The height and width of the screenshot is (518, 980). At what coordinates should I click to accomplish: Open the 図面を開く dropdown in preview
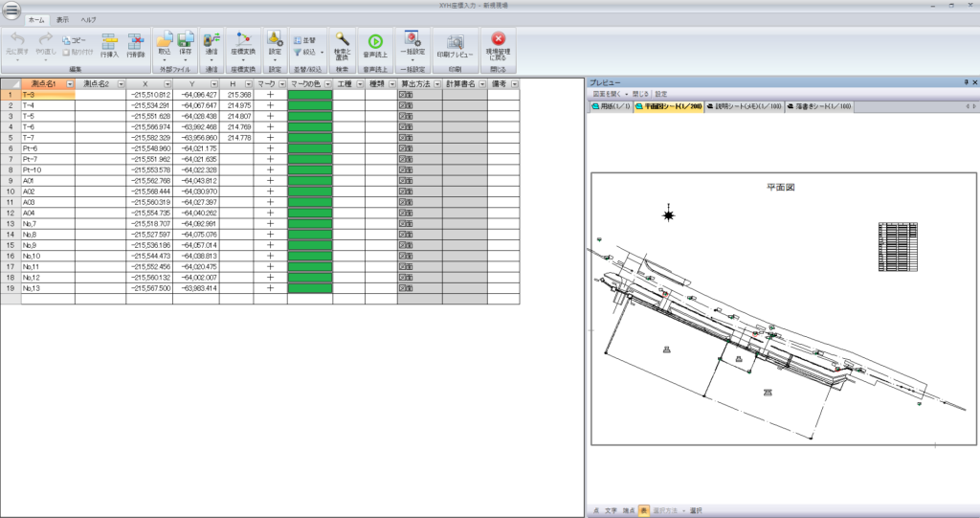tap(610, 95)
